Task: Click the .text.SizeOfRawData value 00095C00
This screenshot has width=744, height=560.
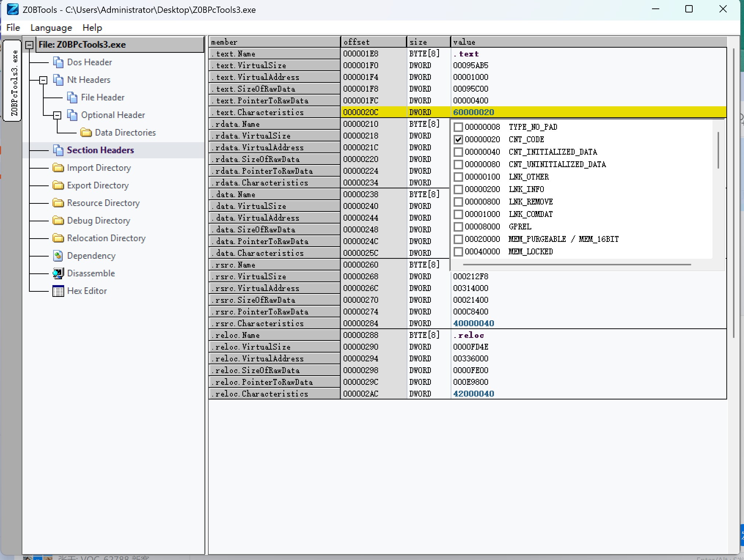Action: click(x=470, y=89)
